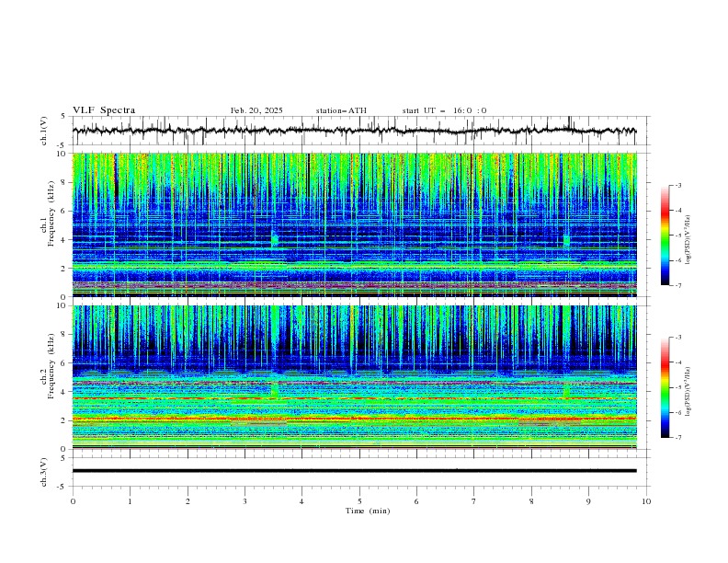Click the 'station=ATH' label
Screen dimensions: 728x563
point(341,110)
